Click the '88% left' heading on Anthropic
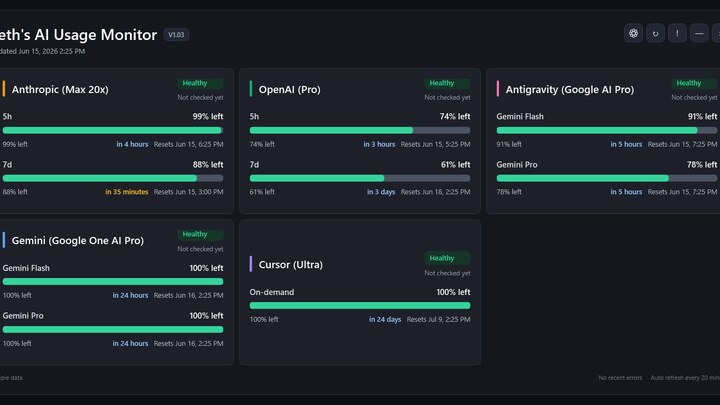 point(208,164)
